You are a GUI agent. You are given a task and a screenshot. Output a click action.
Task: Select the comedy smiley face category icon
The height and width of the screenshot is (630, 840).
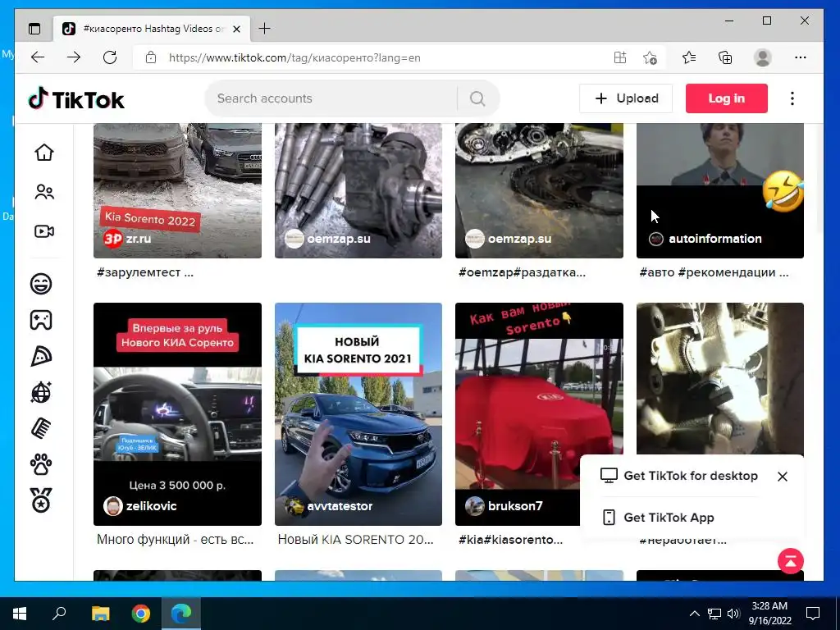click(41, 283)
